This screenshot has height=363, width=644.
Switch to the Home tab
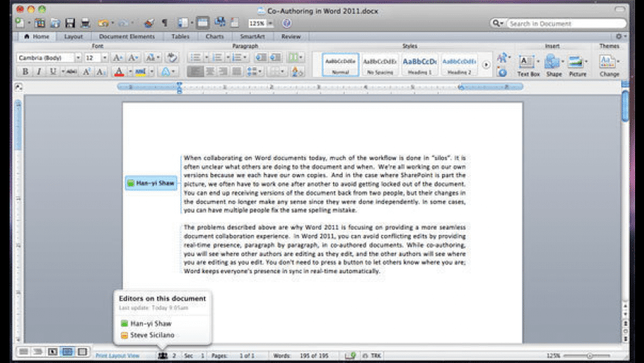(x=36, y=36)
